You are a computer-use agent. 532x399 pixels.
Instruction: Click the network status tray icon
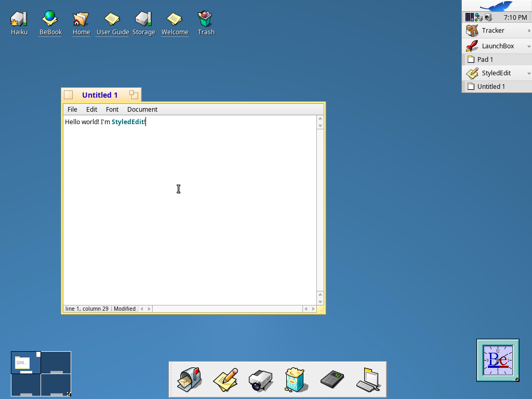pos(478,17)
